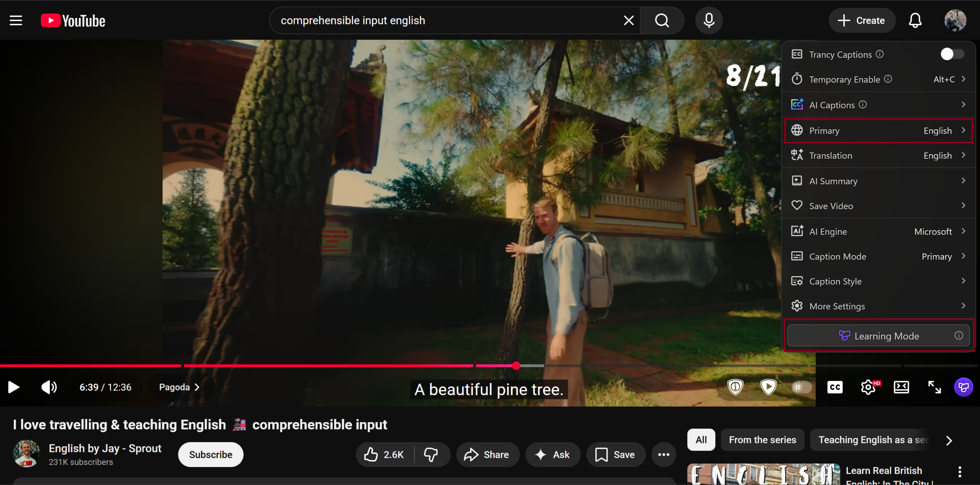
Task: Search with voice microphone button
Action: click(x=709, y=20)
